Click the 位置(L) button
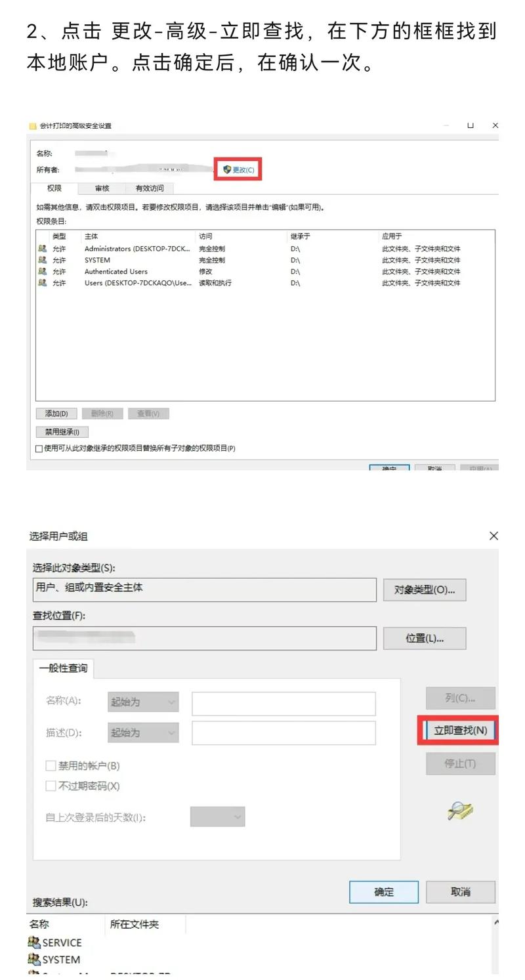 point(425,637)
